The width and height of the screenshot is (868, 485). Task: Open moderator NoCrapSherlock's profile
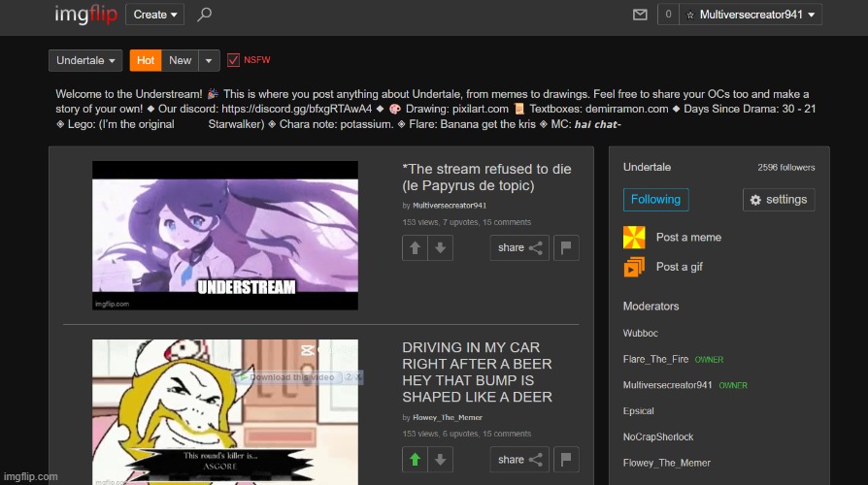pos(658,436)
